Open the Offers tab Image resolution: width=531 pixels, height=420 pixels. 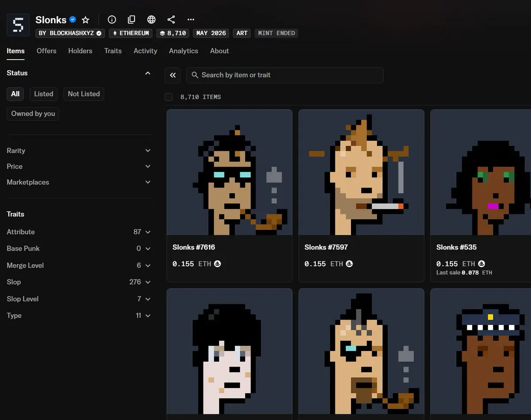coord(46,51)
